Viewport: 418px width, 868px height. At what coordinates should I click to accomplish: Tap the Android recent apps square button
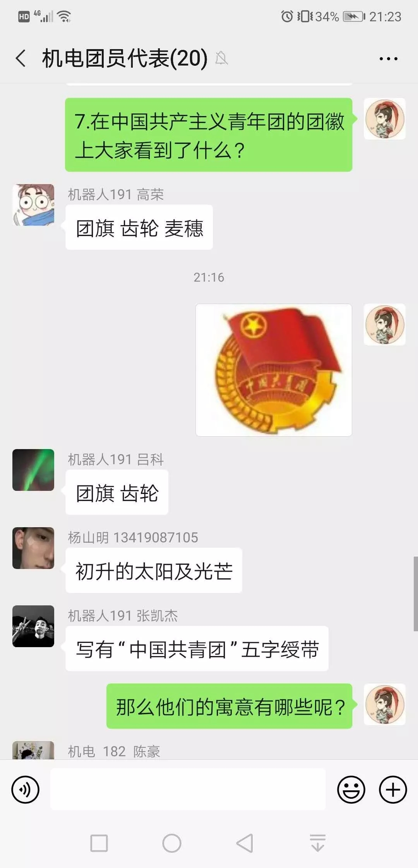click(x=99, y=843)
